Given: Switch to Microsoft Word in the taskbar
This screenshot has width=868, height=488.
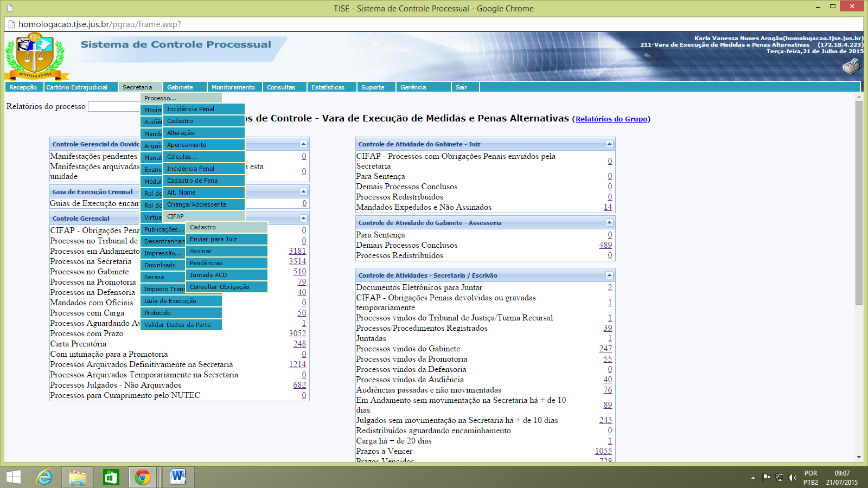Looking at the screenshot, I should [x=177, y=477].
